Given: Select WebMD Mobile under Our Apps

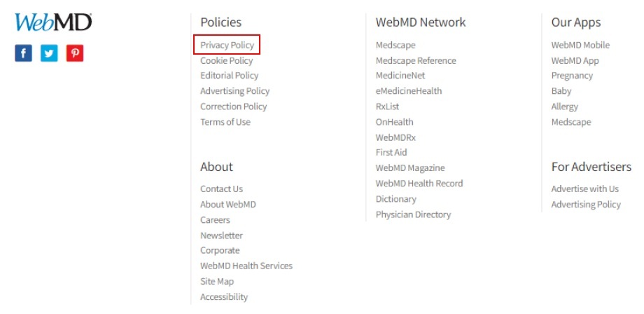Looking at the screenshot, I should pyautogui.click(x=580, y=46).
